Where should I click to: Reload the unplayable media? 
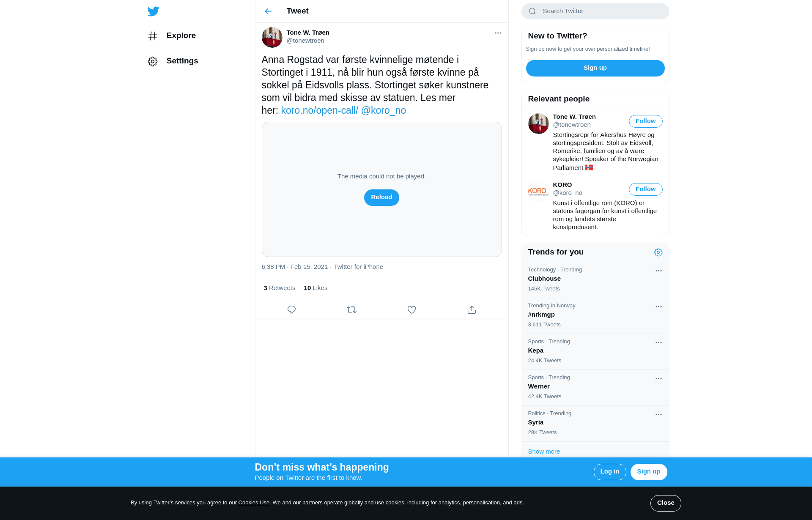pyautogui.click(x=381, y=197)
